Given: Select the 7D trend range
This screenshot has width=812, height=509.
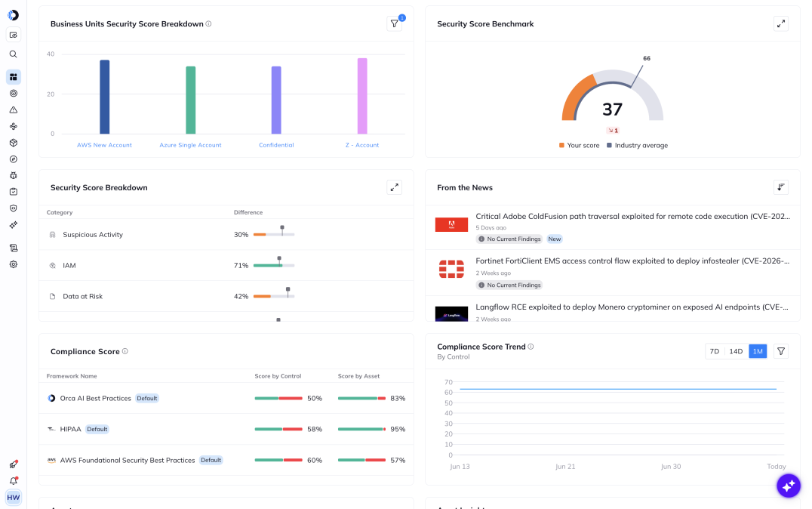Looking at the screenshot, I should pyautogui.click(x=715, y=351).
